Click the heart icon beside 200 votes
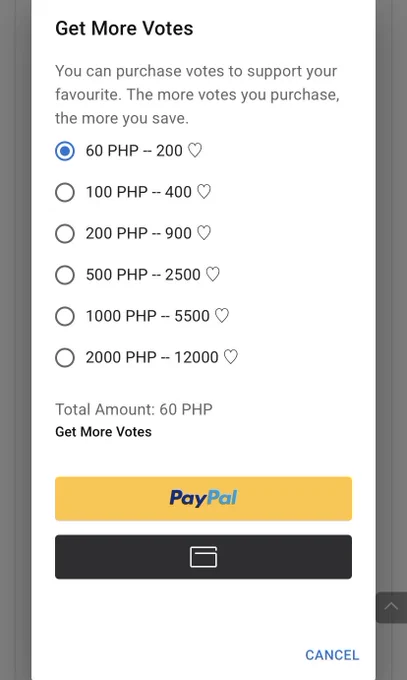The height and width of the screenshot is (680, 407). [194, 150]
